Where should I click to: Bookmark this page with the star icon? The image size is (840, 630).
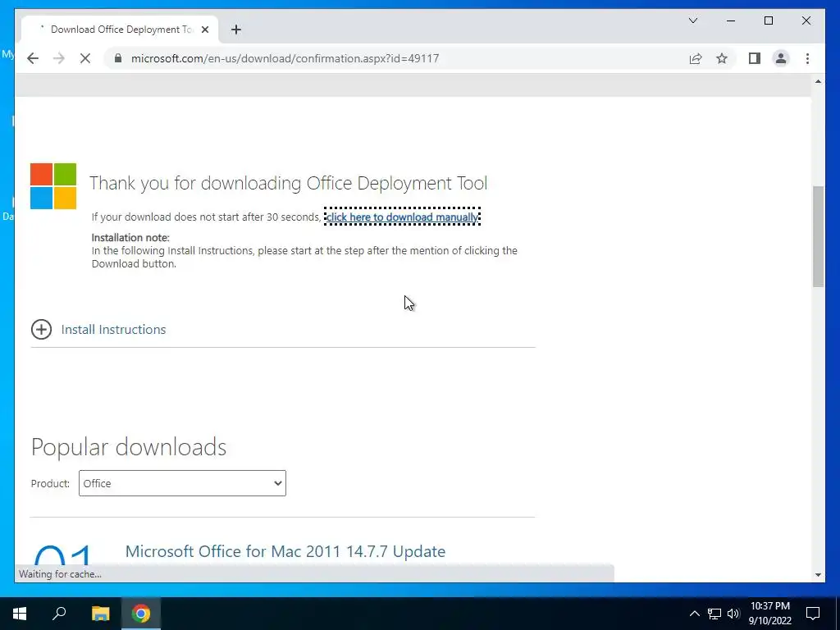click(x=722, y=58)
